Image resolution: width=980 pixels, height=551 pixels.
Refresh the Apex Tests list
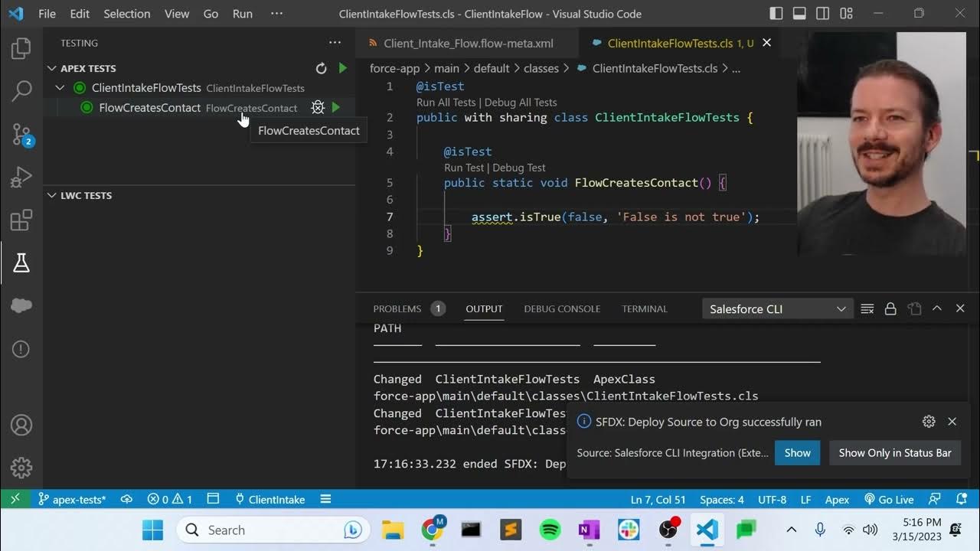pyautogui.click(x=322, y=68)
